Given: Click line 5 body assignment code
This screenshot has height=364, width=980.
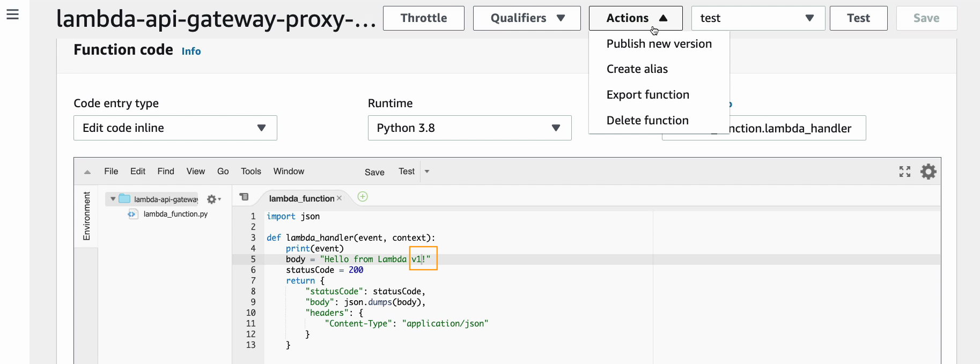Looking at the screenshot, I should (358, 259).
